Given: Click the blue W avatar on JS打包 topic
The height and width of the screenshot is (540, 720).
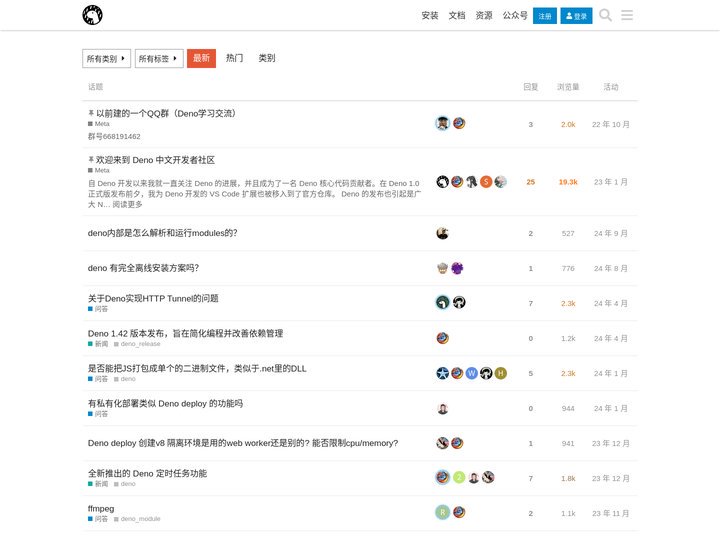Looking at the screenshot, I should (x=472, y=373).
